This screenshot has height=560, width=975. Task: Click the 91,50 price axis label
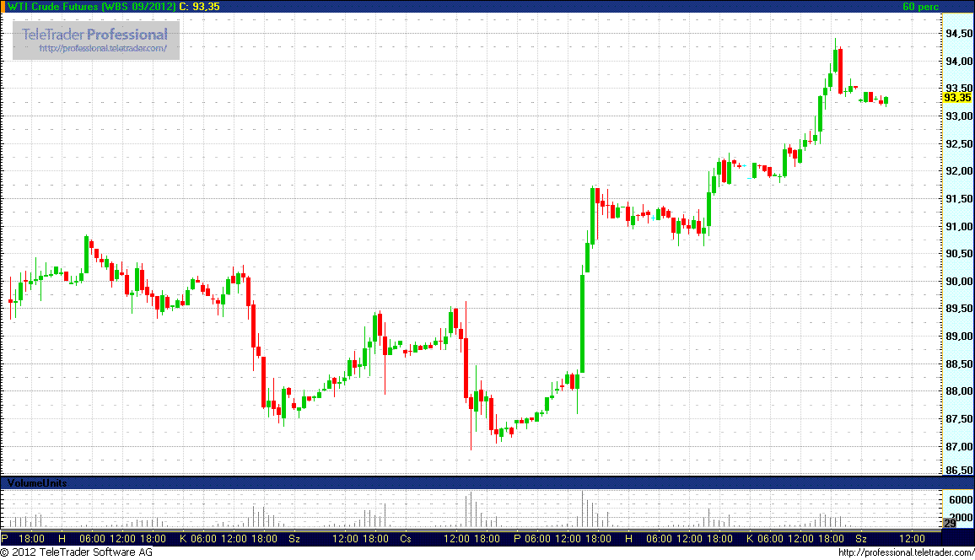[x=958, y=199]
